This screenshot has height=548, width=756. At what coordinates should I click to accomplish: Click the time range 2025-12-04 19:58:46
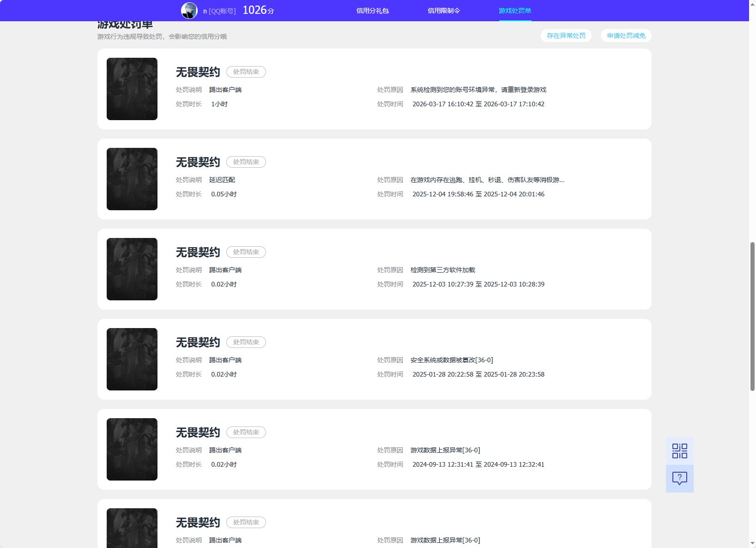(x=478, y=194)
